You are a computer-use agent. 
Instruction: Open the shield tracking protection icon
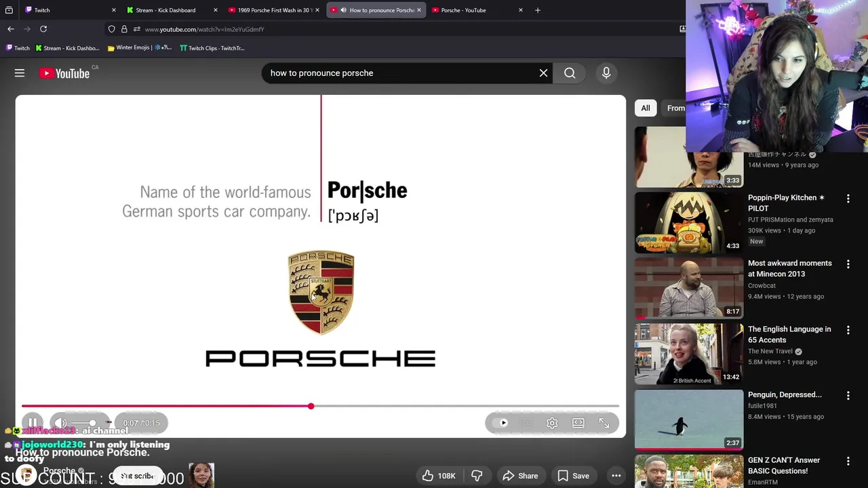pos(111,29)
